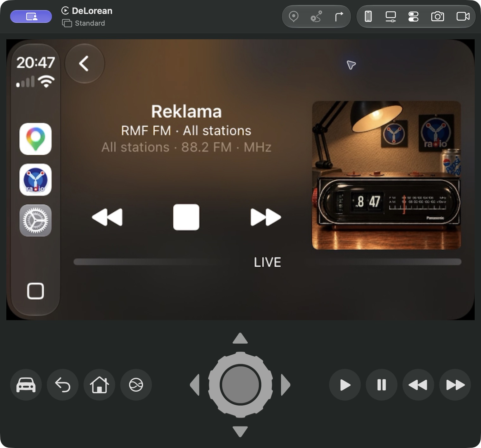Click the LIVE progress bar
The width and height of the screenshot is (481, 448).
coord(267,262)
